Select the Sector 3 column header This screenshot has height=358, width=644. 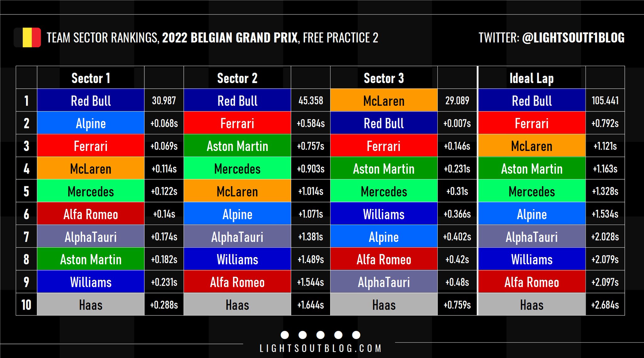click(384, 78)
